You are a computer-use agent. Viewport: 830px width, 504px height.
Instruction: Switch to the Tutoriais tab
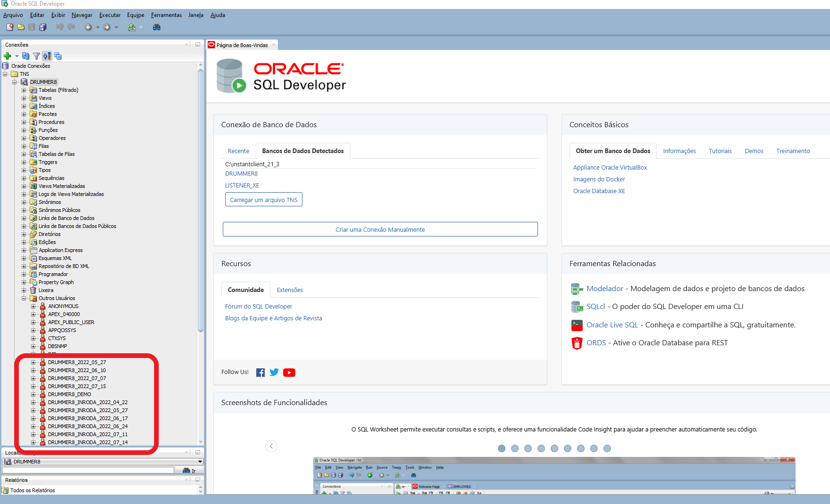(720, 151)
